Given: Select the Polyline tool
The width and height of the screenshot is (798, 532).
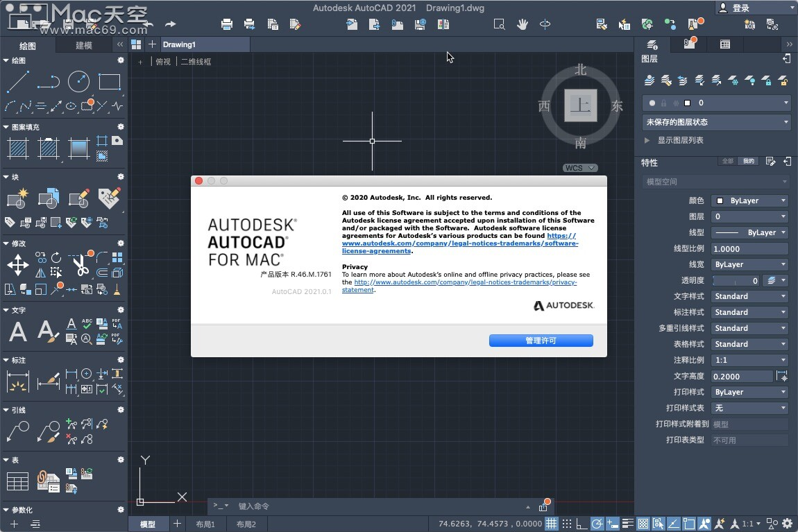Looking at the screenshot, I should click(49, 82).
